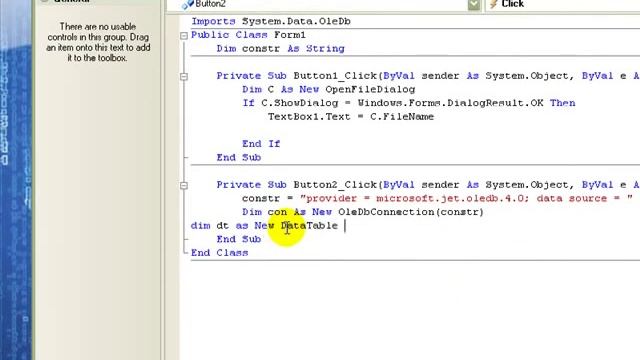The height and width of the screenshot is (360, 640).
Task: Click the 'End Sub' closing Button1_Click
Action: point(239,158)
